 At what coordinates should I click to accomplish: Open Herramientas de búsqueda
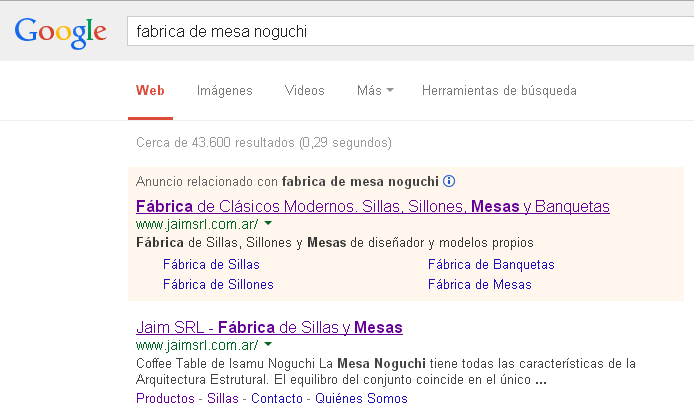coord(499,91)
